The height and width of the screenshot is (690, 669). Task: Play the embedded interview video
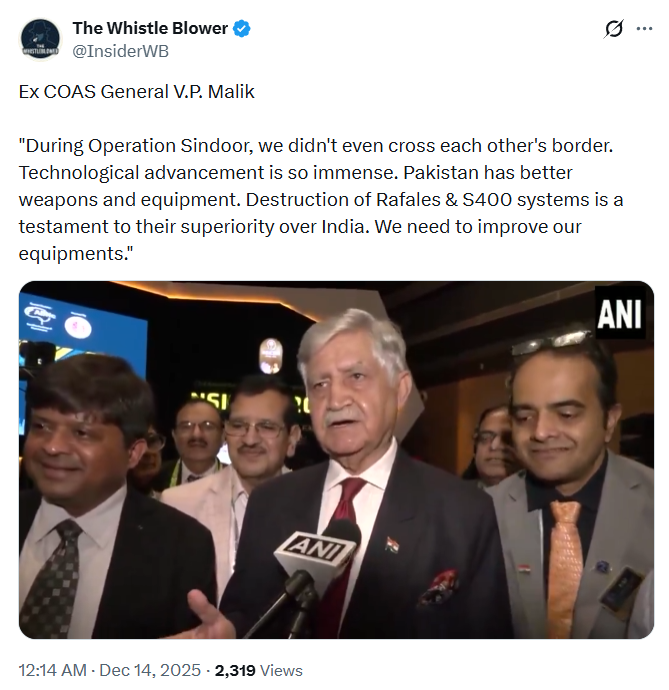(x=336, y=460)
